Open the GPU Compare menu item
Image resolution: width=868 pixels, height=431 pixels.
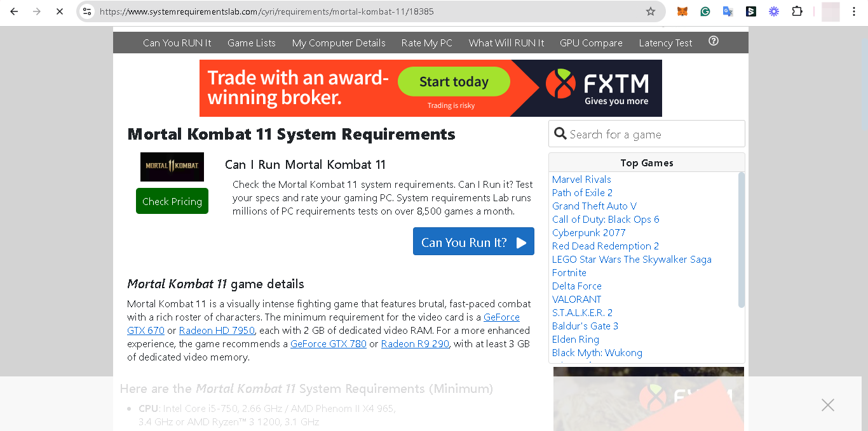tap(591, 43)
